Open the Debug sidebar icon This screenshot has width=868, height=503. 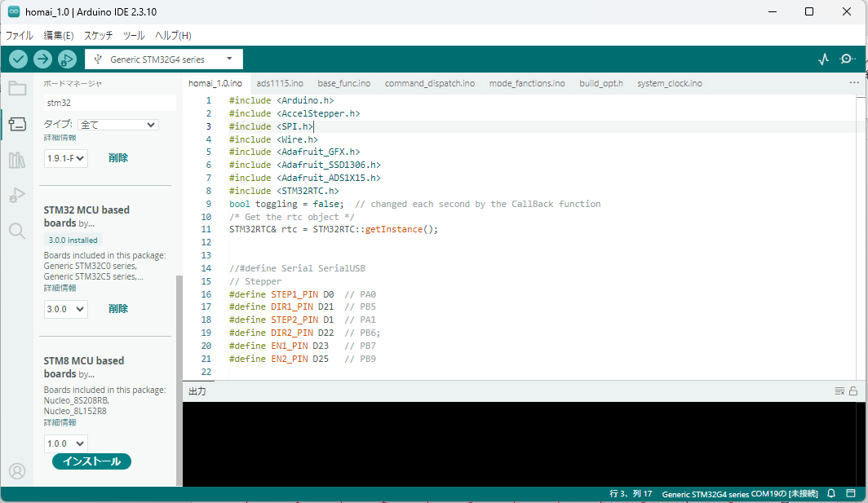(x=17, y=196)
